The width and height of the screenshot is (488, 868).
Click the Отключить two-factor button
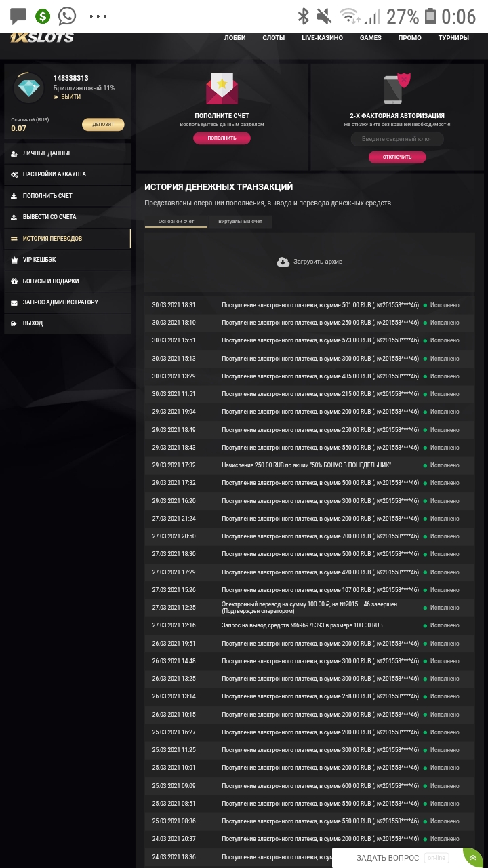point(397,157)
